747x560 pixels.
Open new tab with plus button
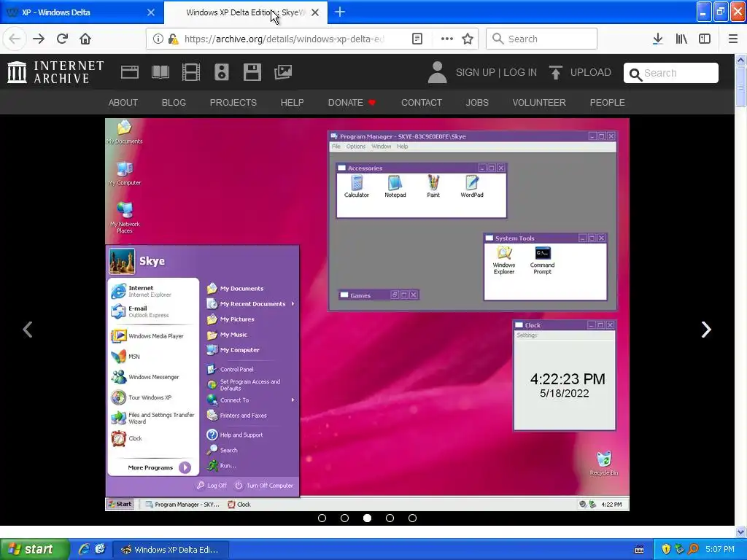(340, 12)
